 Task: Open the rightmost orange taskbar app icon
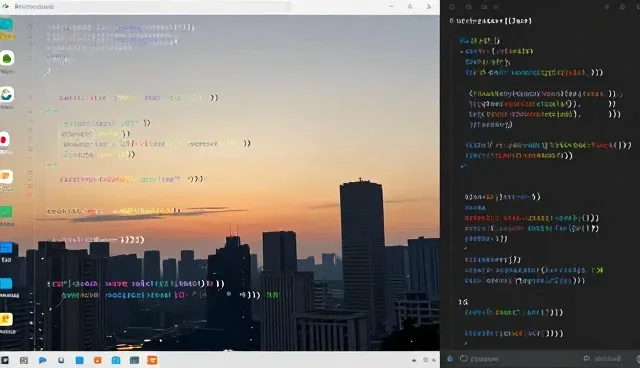152,360
